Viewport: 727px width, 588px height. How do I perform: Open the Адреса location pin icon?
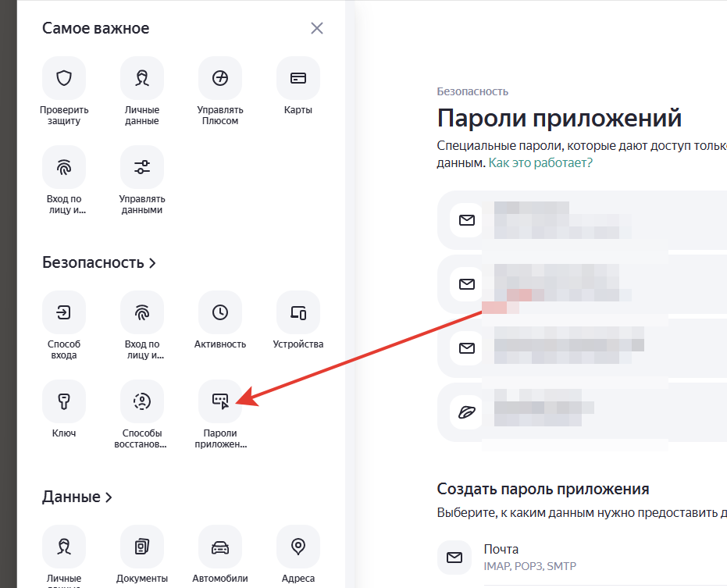(x=298, y=547)
